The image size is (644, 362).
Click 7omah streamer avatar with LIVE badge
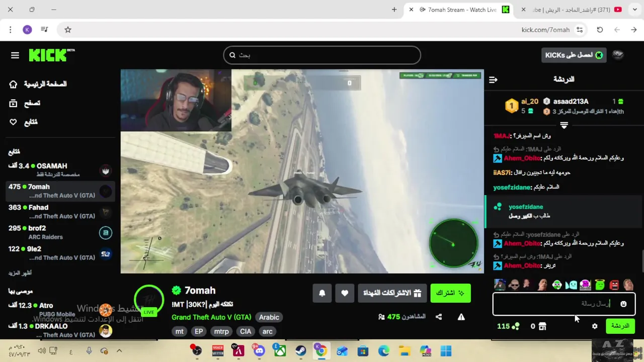click(x=148, y=300)
